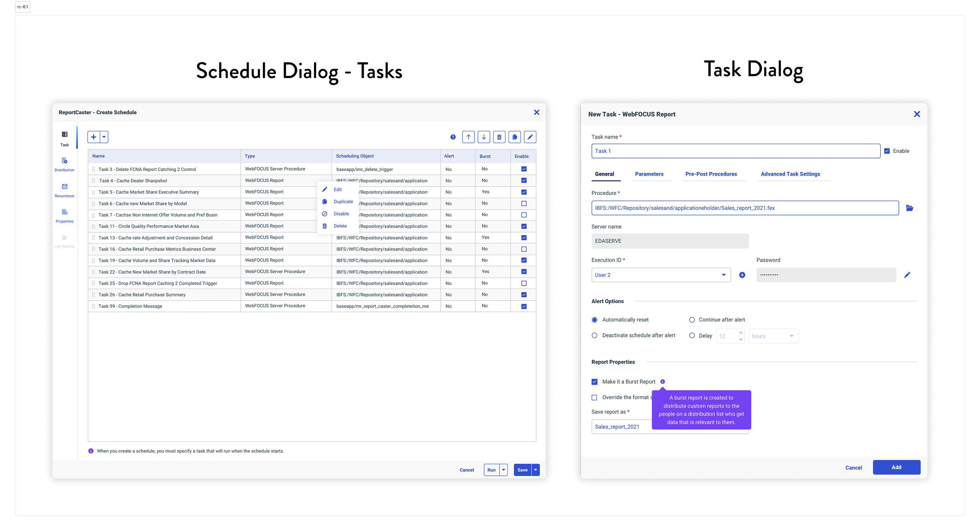This screenshot has height=531, width=980.
Task: Click the Save button
Action: tap(522, 470)
